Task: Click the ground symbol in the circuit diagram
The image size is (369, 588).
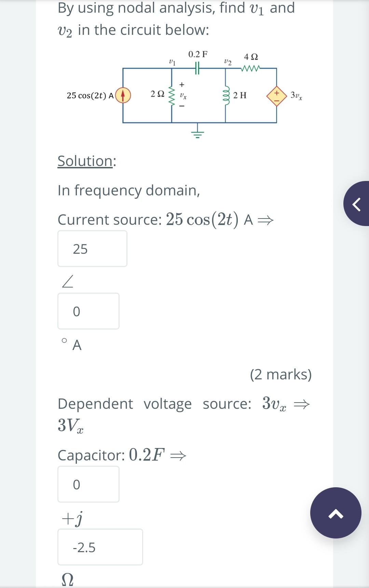Action: pos(197,132)
